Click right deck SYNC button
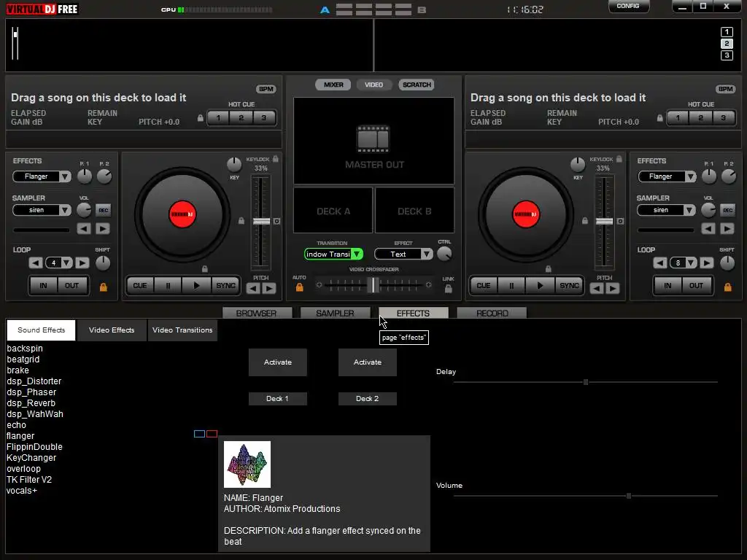 click(x=569, y=286)
